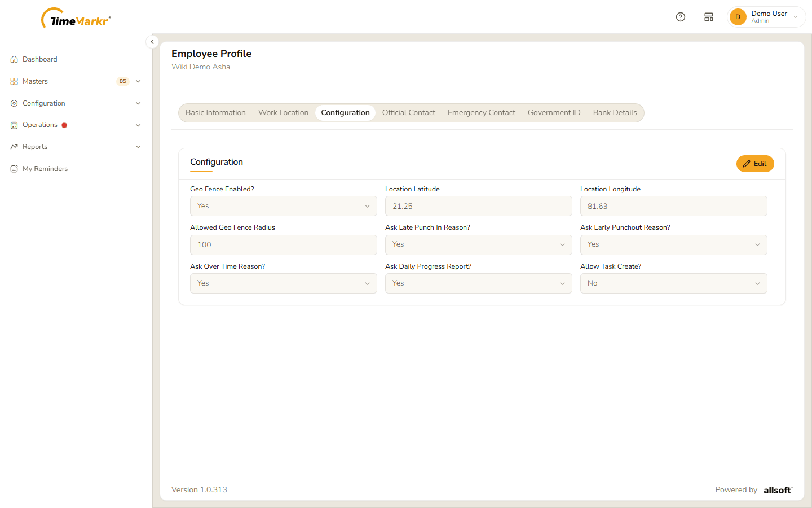
Task: Click the Masters 85 count badge
Action: point(123,81)
